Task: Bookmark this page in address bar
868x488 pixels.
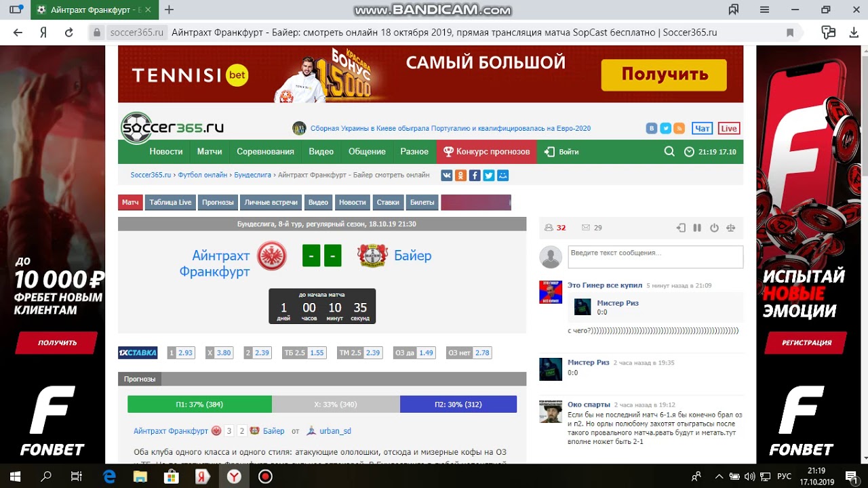Action: pos(790,33)
